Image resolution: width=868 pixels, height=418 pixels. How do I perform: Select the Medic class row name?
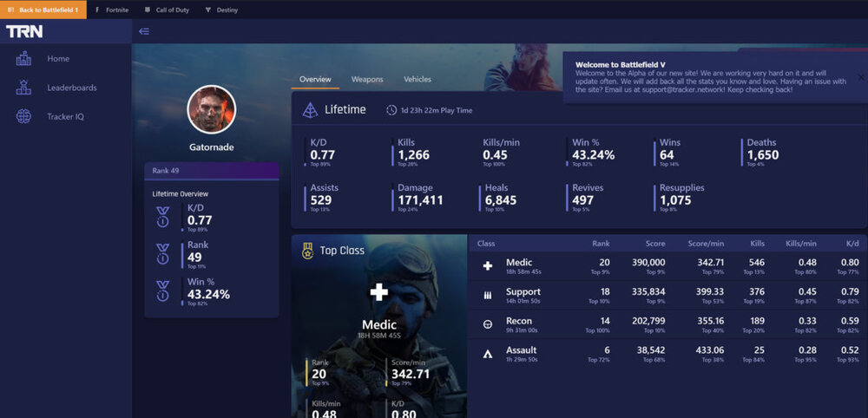pos(519,263)
